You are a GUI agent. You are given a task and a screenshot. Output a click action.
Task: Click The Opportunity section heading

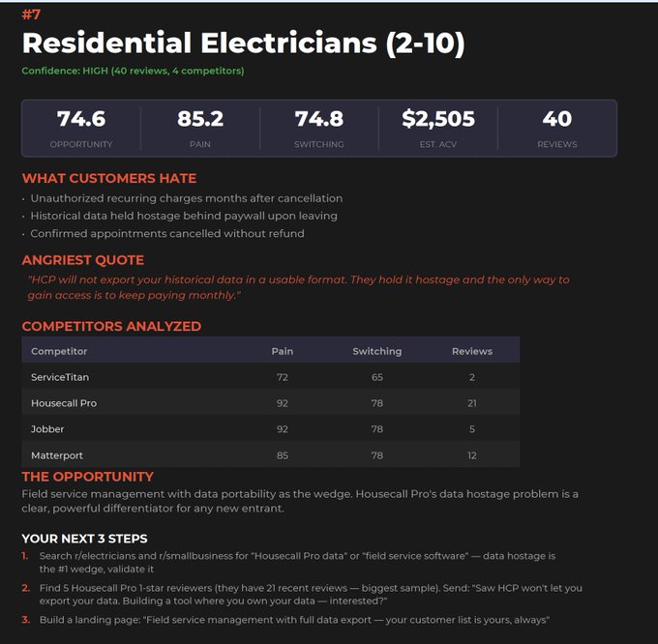pyautogui.click(x=87, y=477)
